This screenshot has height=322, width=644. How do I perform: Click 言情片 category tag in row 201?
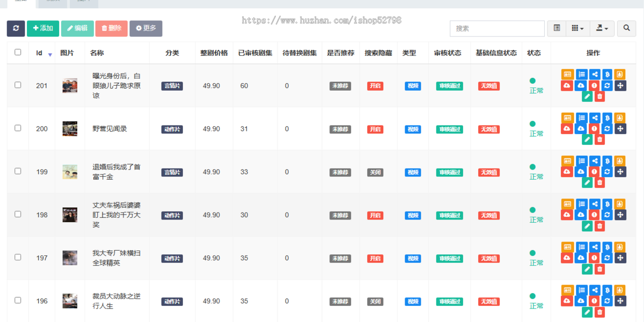(x=172, y=86)
